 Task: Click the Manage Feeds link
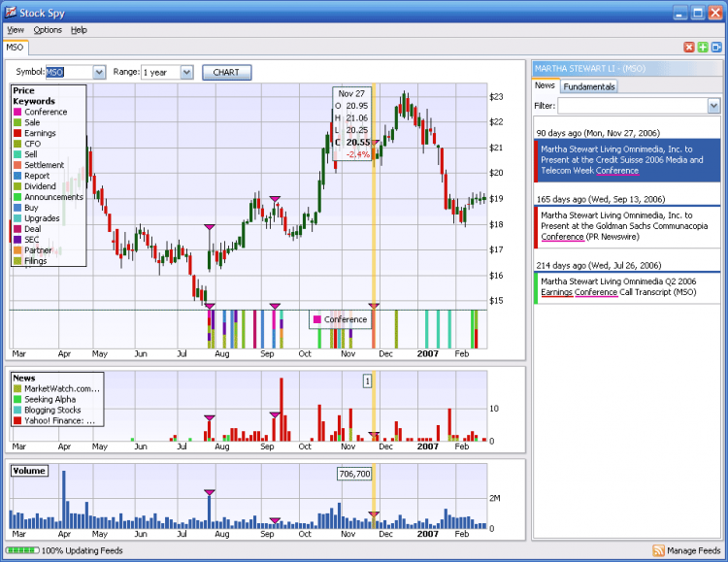[694, 550]
